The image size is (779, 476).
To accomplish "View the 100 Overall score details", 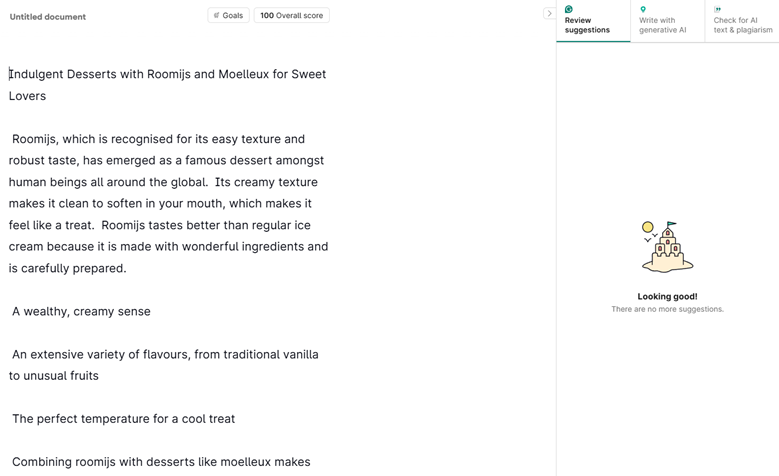I will tap(291, 15).
